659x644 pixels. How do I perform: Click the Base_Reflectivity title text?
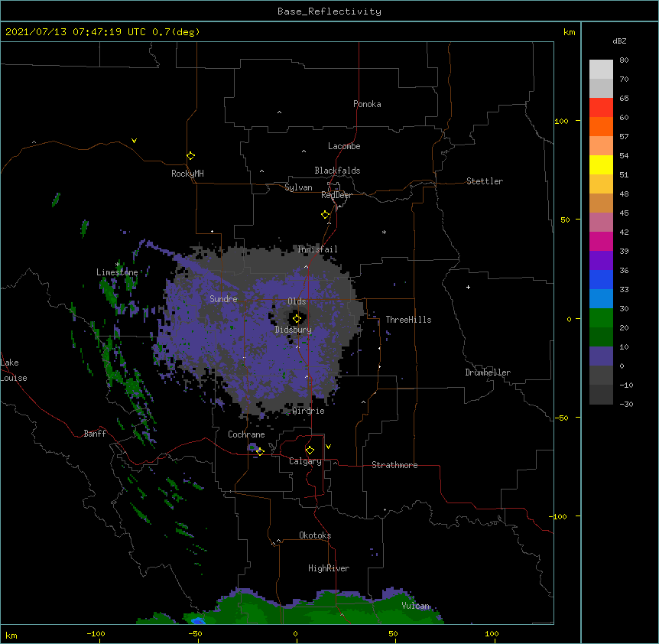[x=329, y=11]
